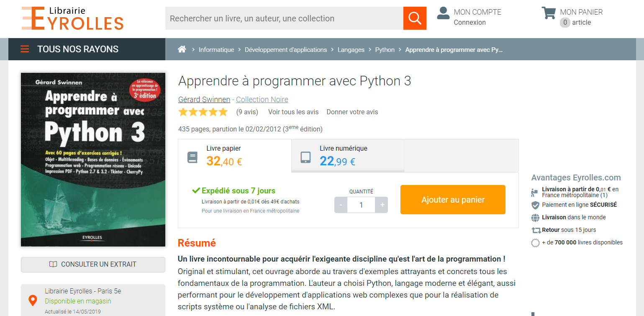Select the globe icon for worldwide delivery

click(535, 217)
